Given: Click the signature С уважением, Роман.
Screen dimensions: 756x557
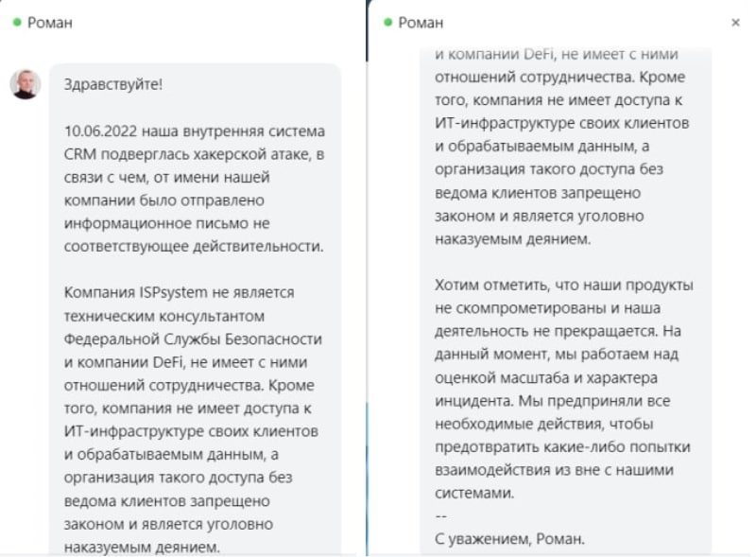Looking at the screenshot, I should 509,539.
